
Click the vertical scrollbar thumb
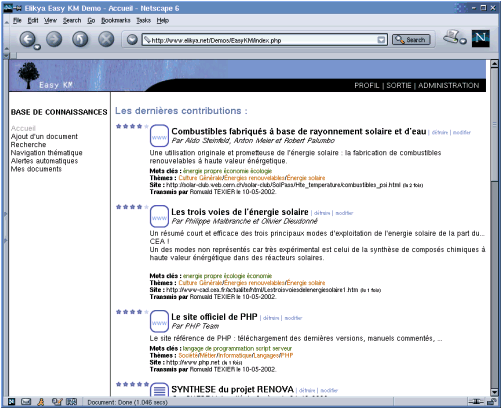point(494,125)
